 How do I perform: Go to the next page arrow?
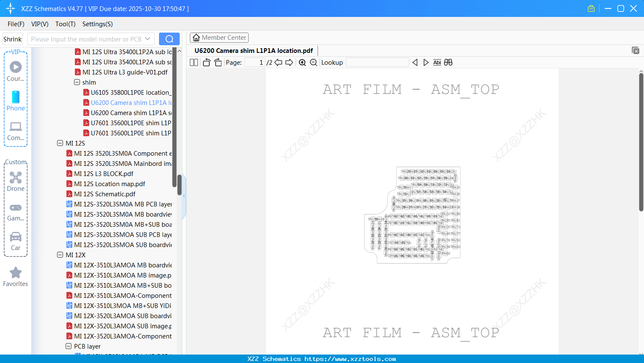tap(289, 63)
